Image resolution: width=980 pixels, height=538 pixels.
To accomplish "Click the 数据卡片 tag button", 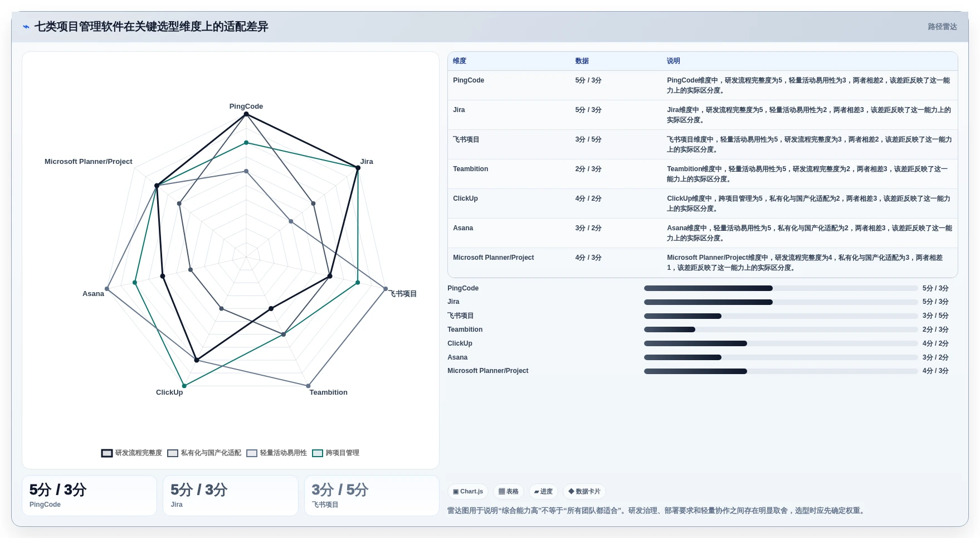I will (x=584, y=491).
